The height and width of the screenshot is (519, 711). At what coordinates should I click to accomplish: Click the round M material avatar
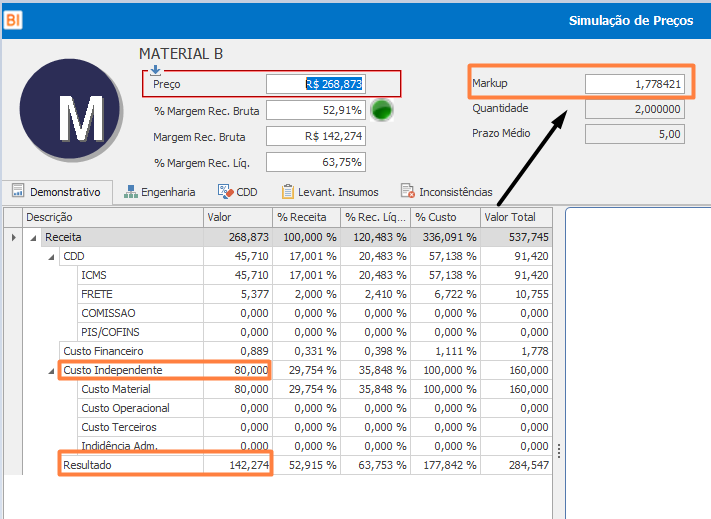pos(71,110)
